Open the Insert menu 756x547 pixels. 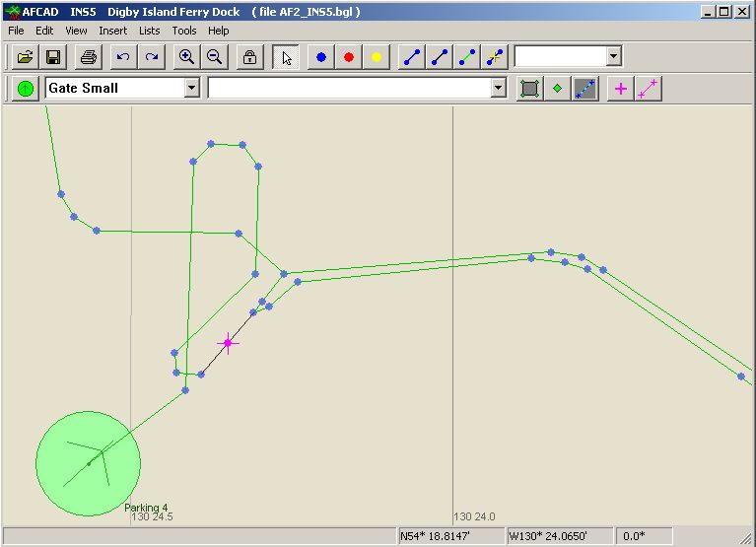click(112, 31)
